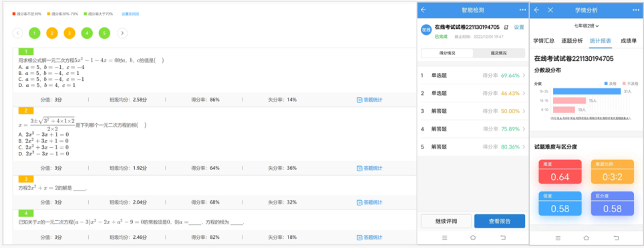The width and height of the screenshot is (644, 249).
Task: Click the orange question number 3 label
Action: tap(26, 179)
